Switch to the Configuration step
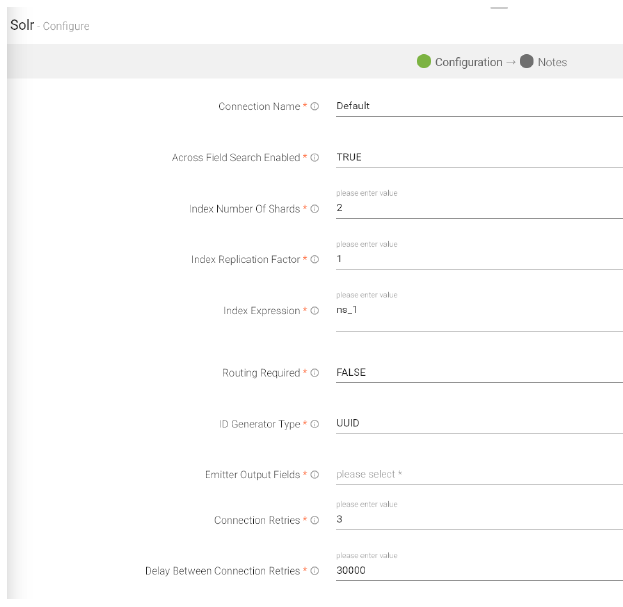623x607 pixels. (x=459, y=62)
